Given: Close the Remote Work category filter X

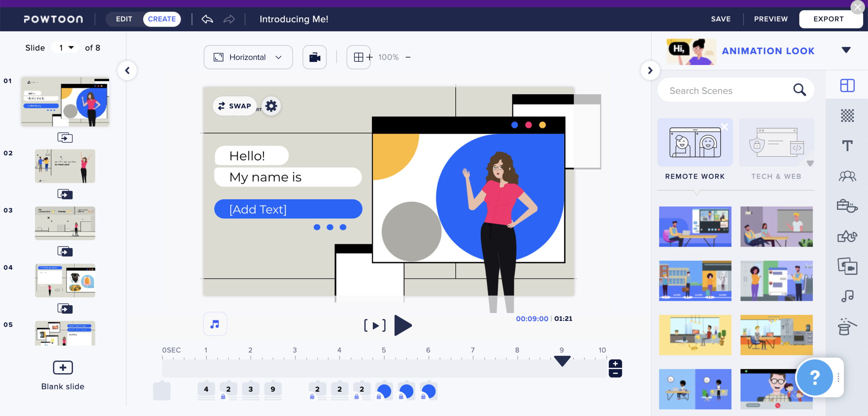Looking at the screenshot, I should pyautogui.click(x=725, y=127).
